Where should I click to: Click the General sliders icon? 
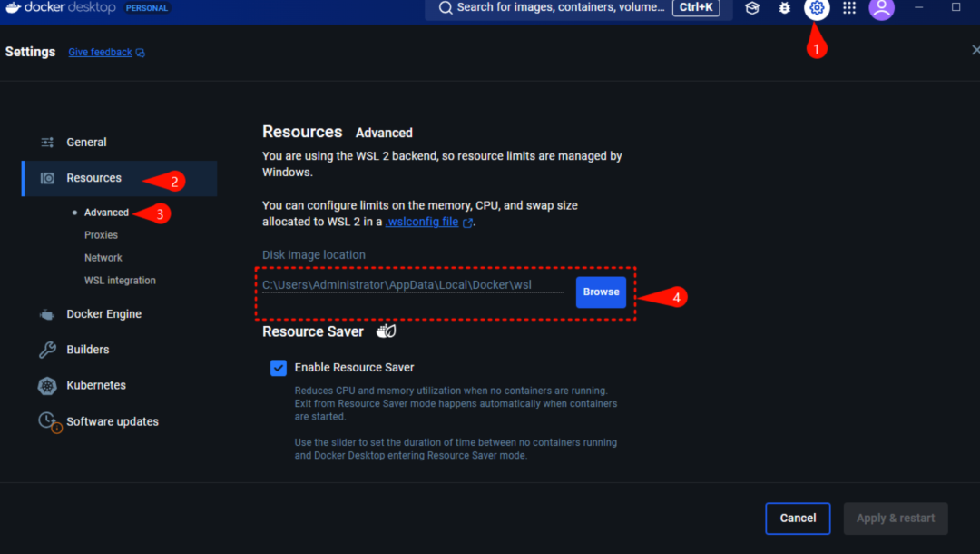[47, 143]
